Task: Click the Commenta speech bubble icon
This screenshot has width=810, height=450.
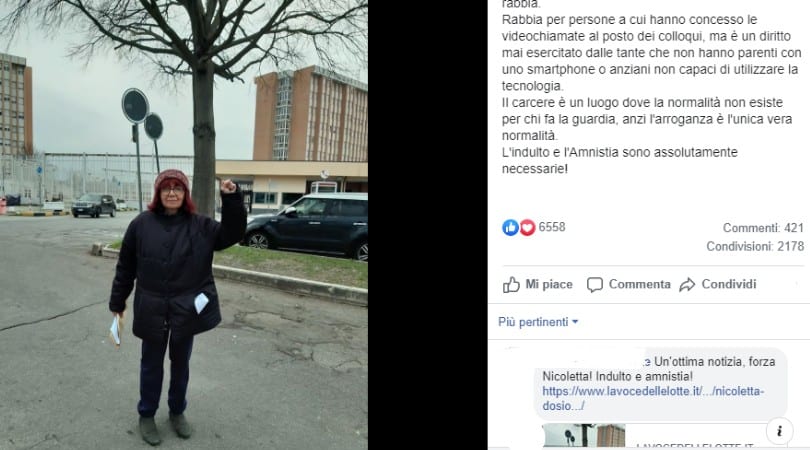Action: 595,285
